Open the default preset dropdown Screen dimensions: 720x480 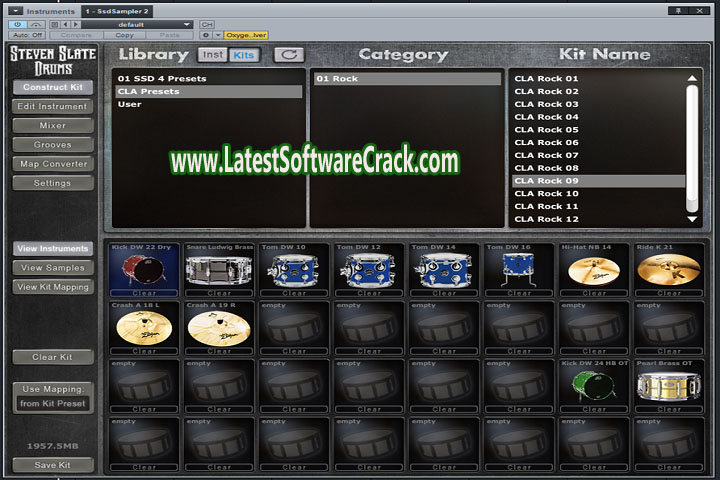click(x=140, y=23)
